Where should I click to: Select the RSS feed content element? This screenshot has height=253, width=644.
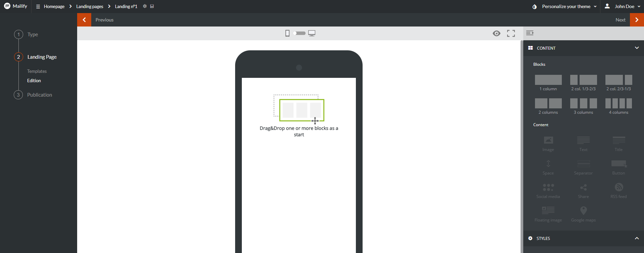click(x=619, y=191)
